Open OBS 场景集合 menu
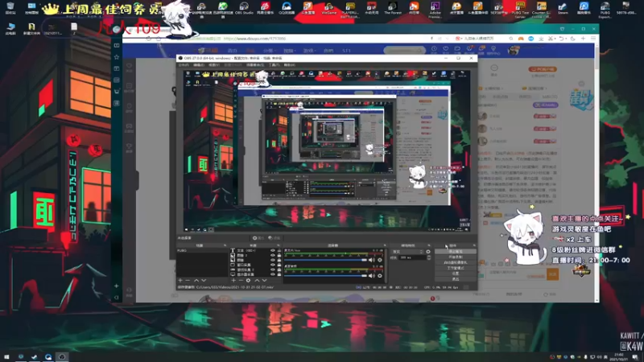Screen dimensions: 644x362 (255, 65)
